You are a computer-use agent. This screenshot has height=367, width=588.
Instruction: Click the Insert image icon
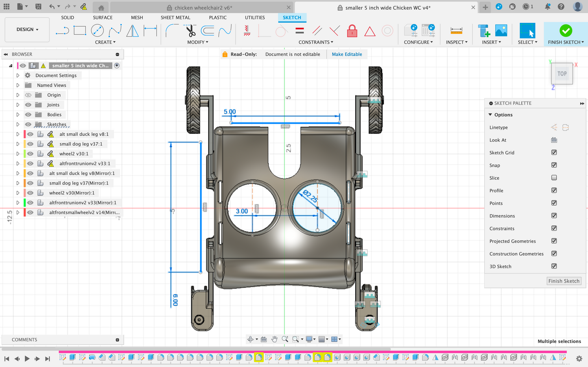tap(501, 31)
